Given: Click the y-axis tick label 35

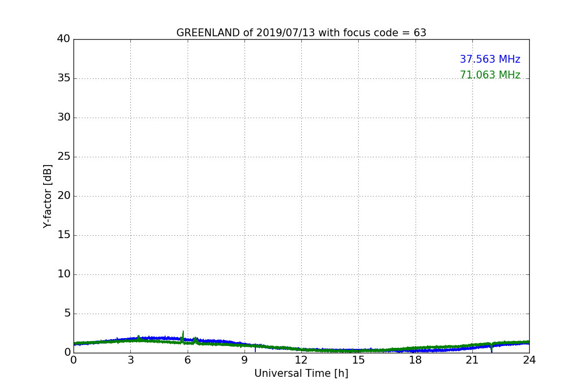Looking at the screenshot, I should [64, 78].
